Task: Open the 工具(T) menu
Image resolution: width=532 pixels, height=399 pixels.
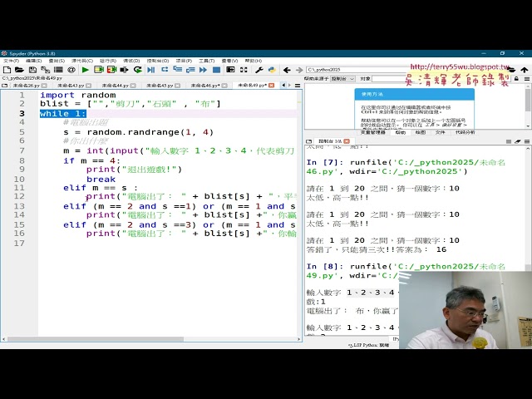Action: pos(207,61)
